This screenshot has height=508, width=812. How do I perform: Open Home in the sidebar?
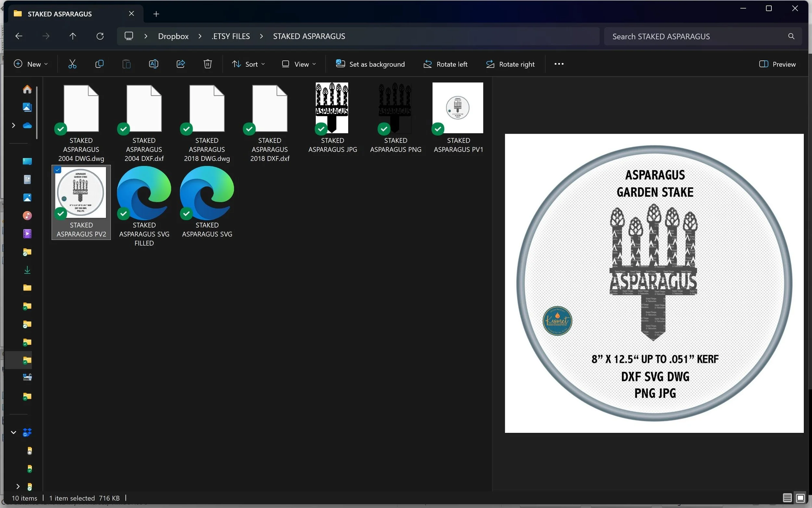point(27,89)
